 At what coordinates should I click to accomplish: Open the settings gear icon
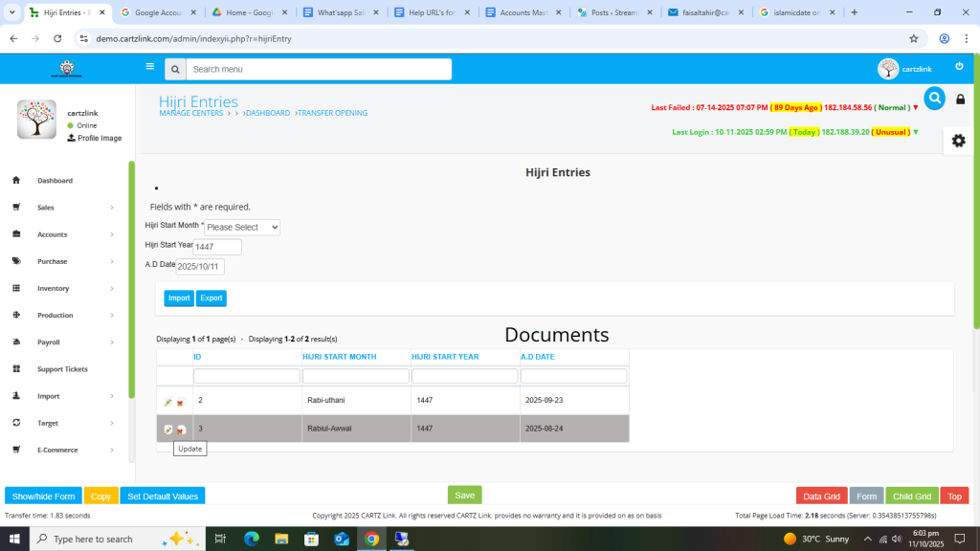click(958, 141)
